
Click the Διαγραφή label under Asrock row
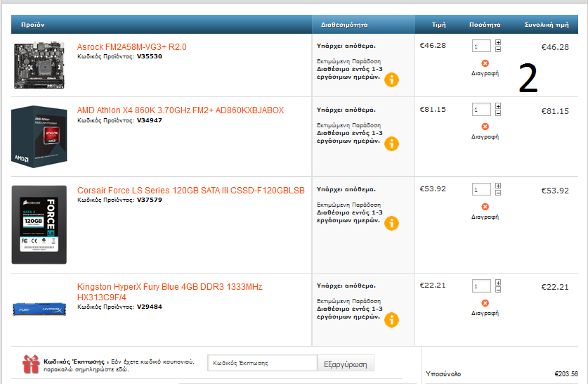click(x=485, y=73)
